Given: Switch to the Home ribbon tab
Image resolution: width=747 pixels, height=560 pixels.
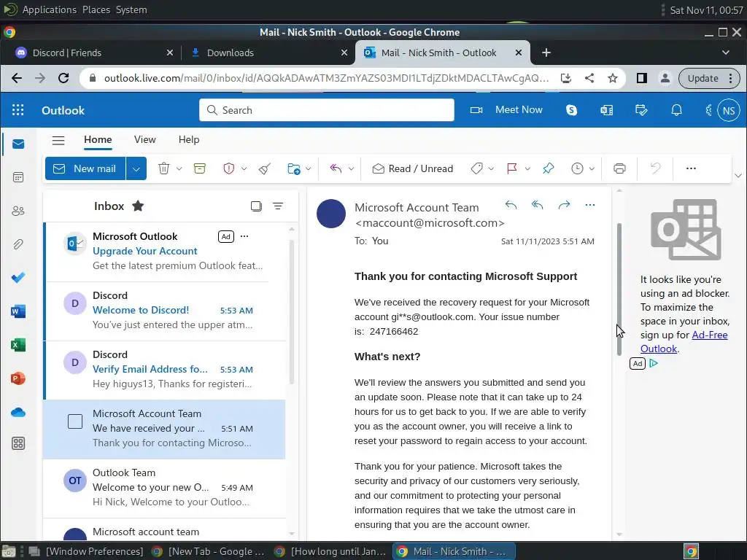Looking at the screenshot, I should [98, 139].
